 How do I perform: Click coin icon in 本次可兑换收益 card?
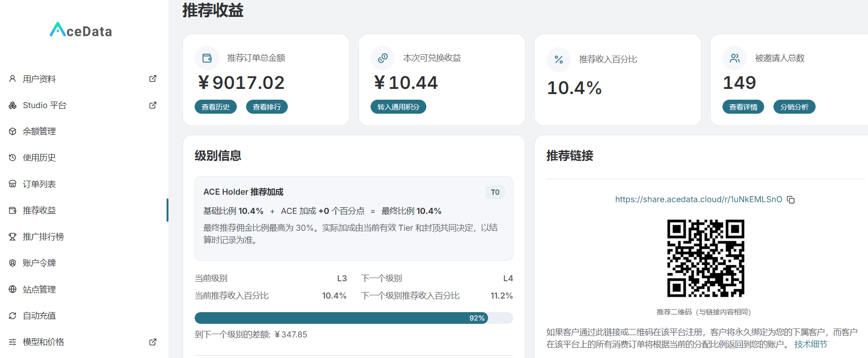[x=383, y=58]
